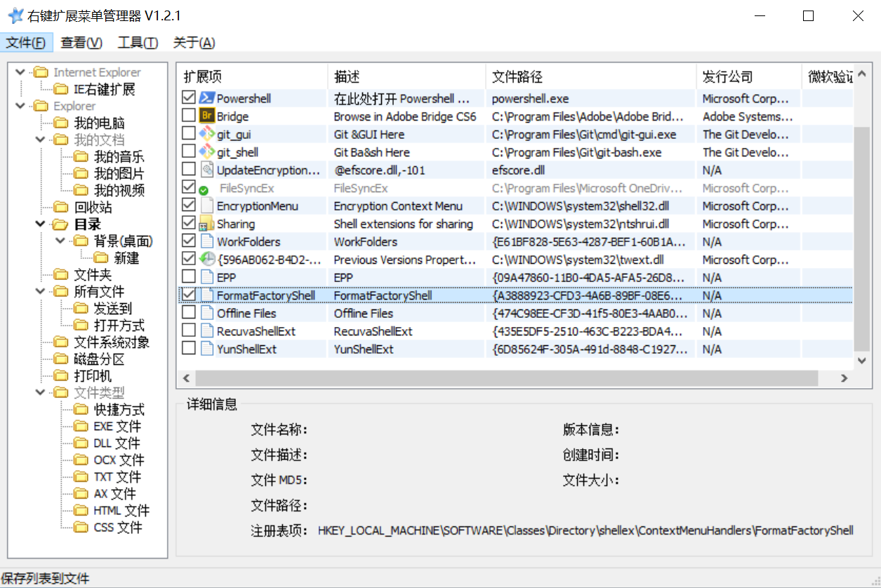
Task: Click folder icon beside 磁盘分区
Action: tap(62, 359)
